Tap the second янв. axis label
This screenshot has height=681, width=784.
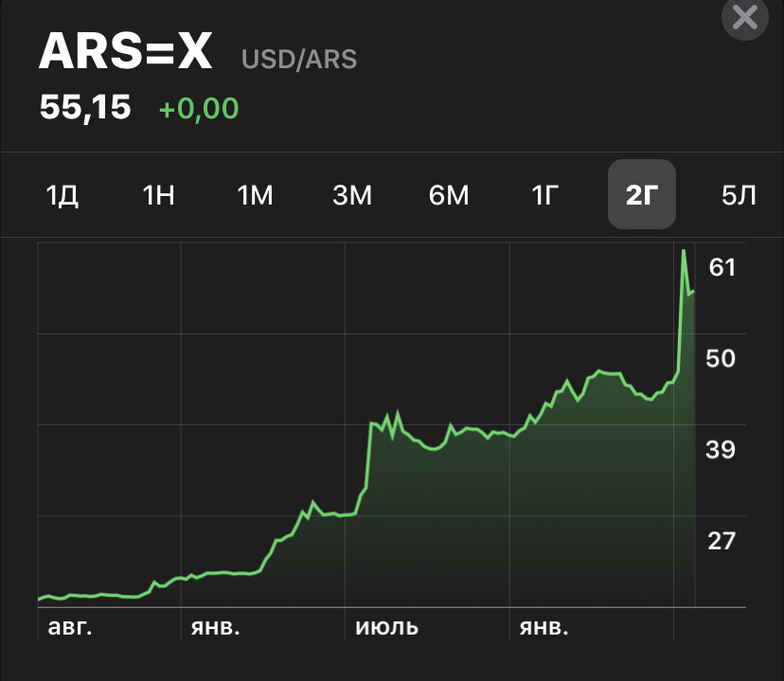(543, 627)
